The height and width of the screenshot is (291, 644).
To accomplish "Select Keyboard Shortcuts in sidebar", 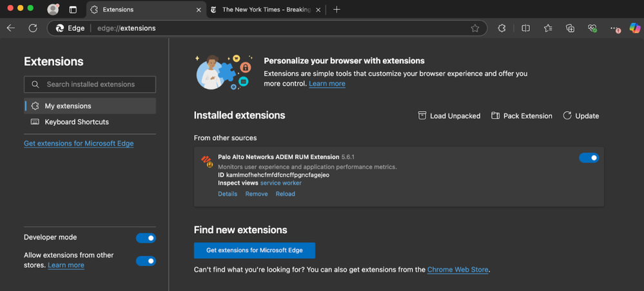I will point(76,122).
